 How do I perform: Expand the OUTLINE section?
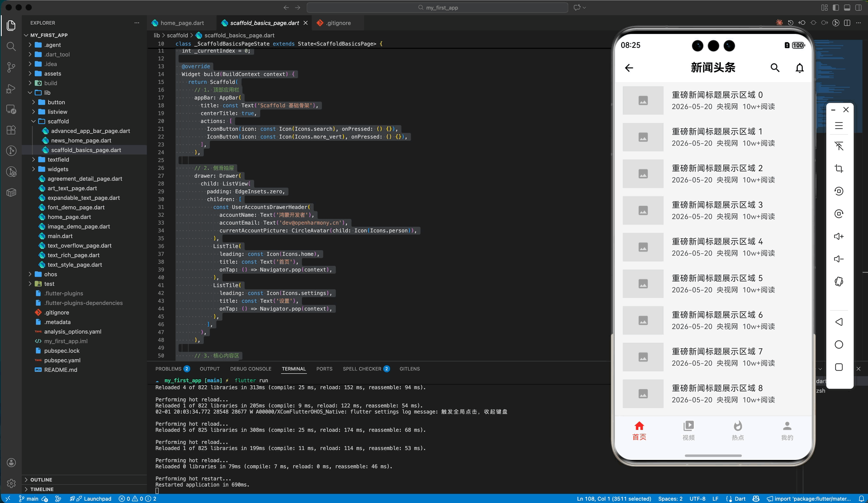pyautogui.click(x=41, y=480)
